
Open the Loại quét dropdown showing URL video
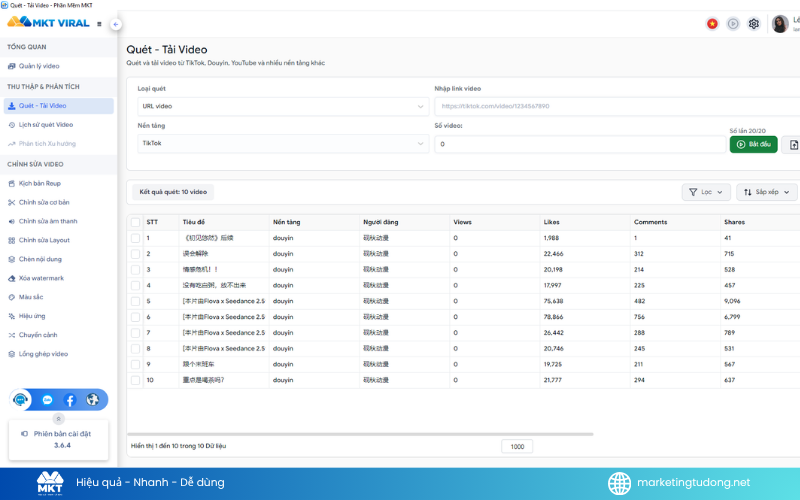coord(283,107)
